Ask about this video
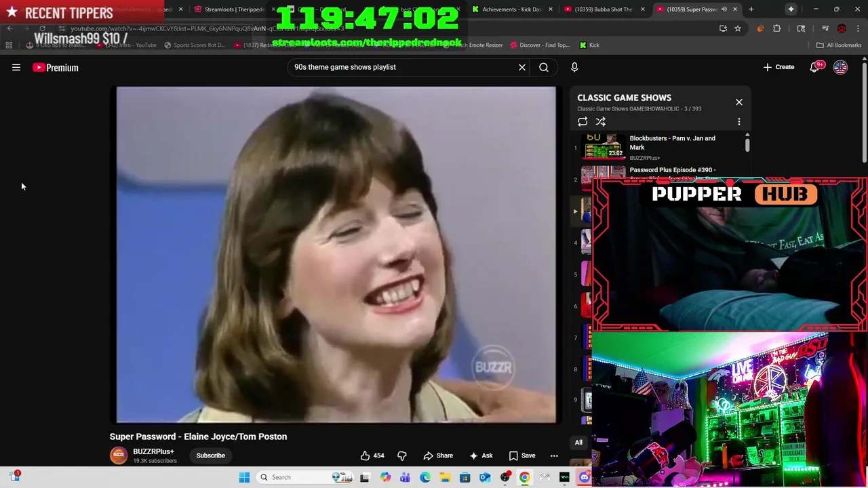 click(480, 455)
